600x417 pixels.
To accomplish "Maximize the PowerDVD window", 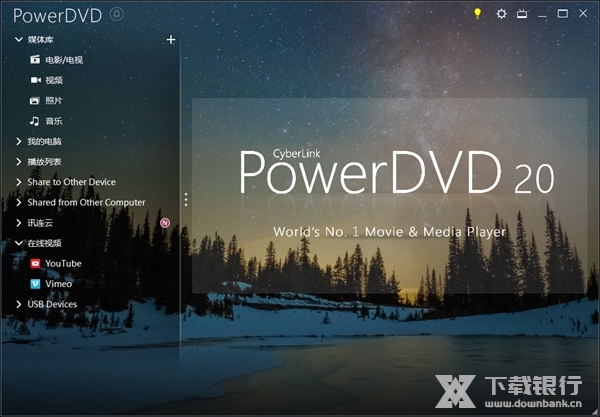I will point(562,14).
